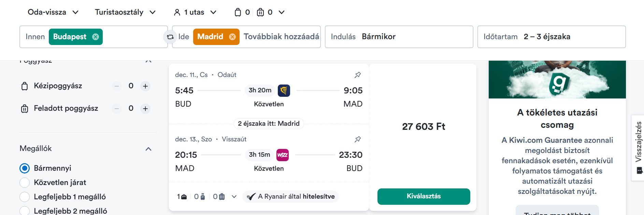Click the Ryanair airline logo
This screenshot has height=215, width=644.
(x=284, y=91)
